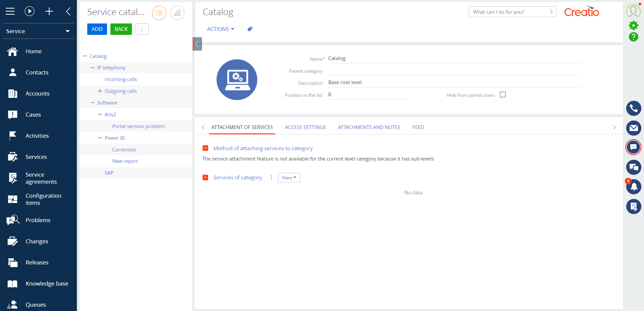The width and height of the screenshot is (644, 311).
Task: Open the Changes section
Action: [x=37, y=241]
